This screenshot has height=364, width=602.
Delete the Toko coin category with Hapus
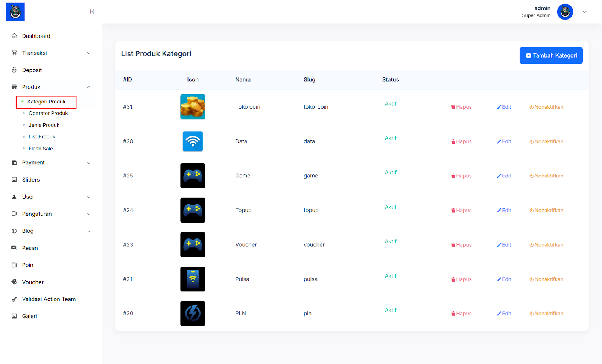coord(461,107)
